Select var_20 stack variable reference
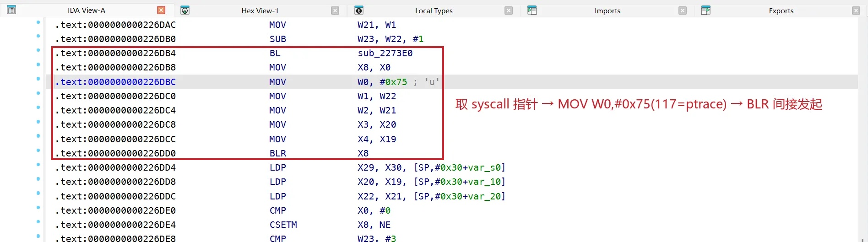The width and height of the screenshot is (868, 242). [485, 196]
